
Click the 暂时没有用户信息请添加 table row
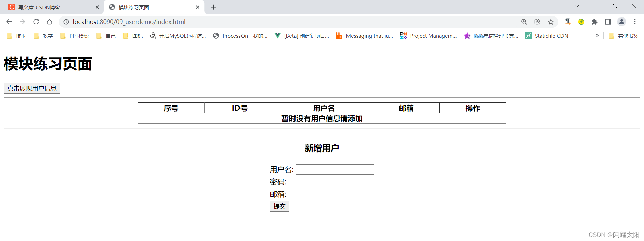(322, 118)
